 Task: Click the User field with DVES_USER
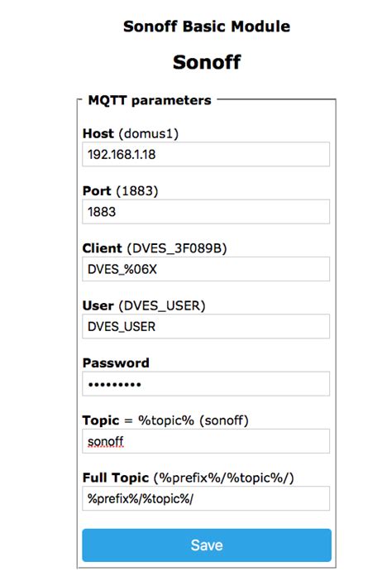tap(206, 326)
